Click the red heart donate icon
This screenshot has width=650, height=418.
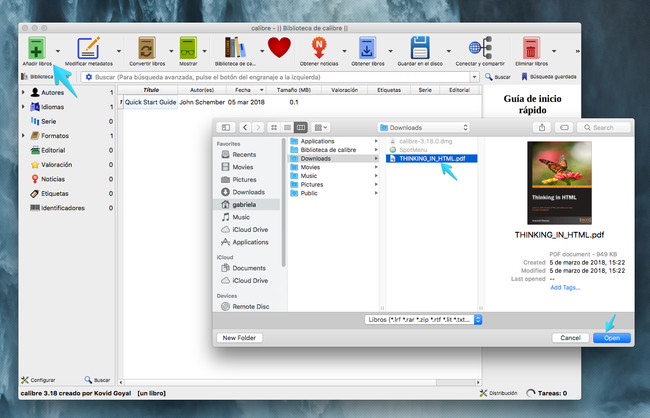click(279, 47)
